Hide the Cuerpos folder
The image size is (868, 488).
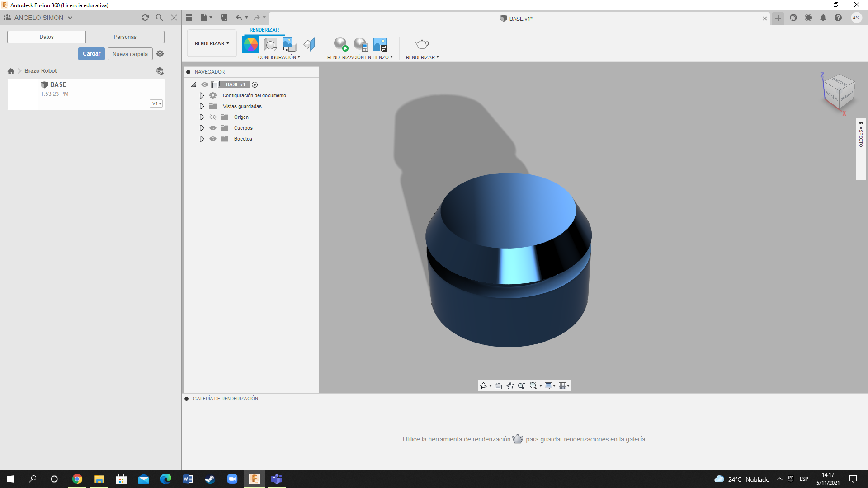(x=213, y=128)
